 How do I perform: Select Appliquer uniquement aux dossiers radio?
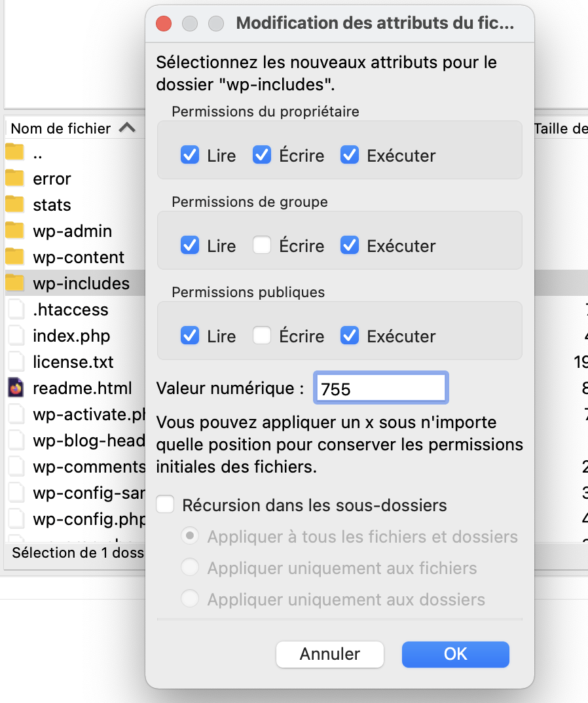click(190, 599)
